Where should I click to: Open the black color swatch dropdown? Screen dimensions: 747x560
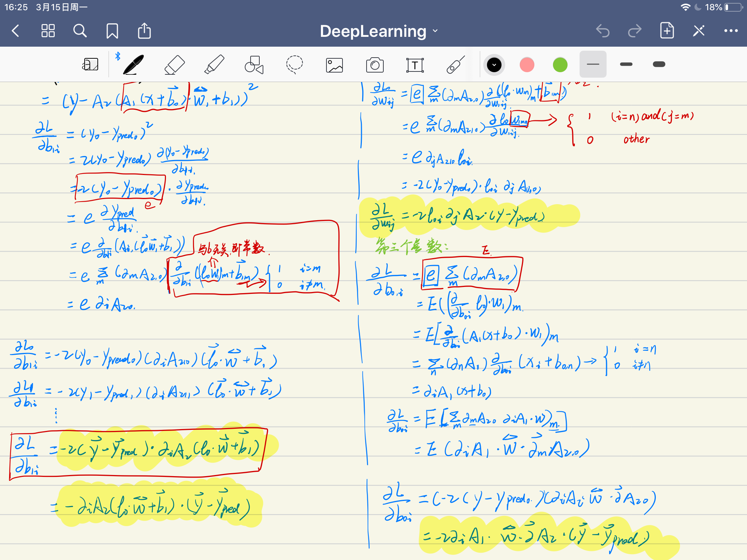494,65
